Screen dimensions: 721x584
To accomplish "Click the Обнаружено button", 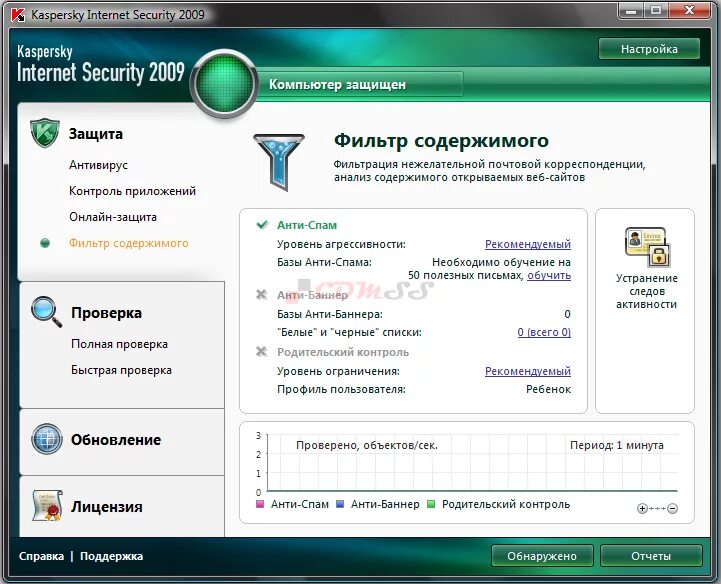I will [542, 556].
